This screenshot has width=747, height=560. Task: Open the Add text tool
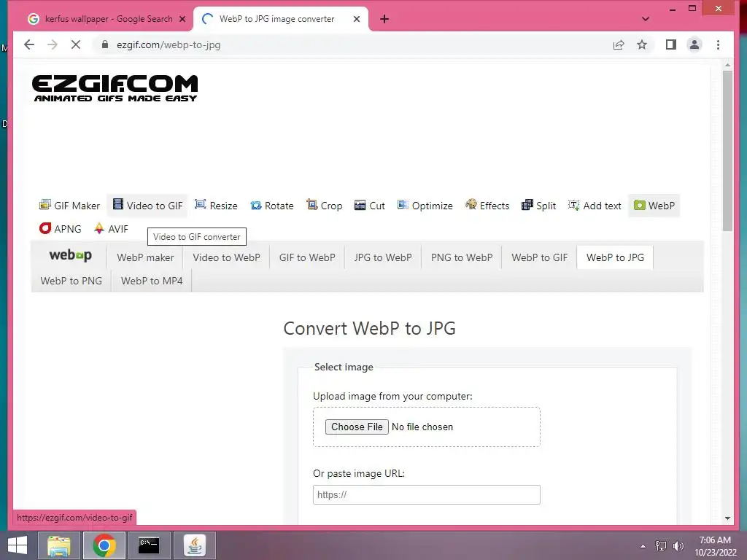595,206
